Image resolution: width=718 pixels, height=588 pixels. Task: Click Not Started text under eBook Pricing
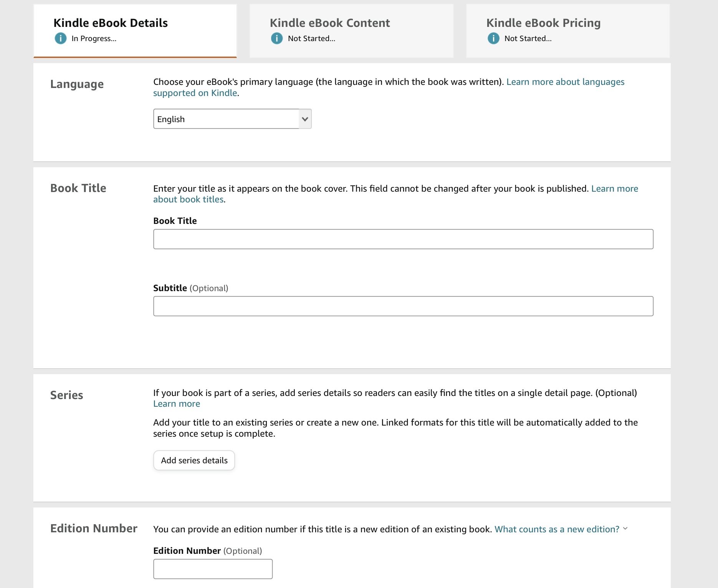(528, 38)
